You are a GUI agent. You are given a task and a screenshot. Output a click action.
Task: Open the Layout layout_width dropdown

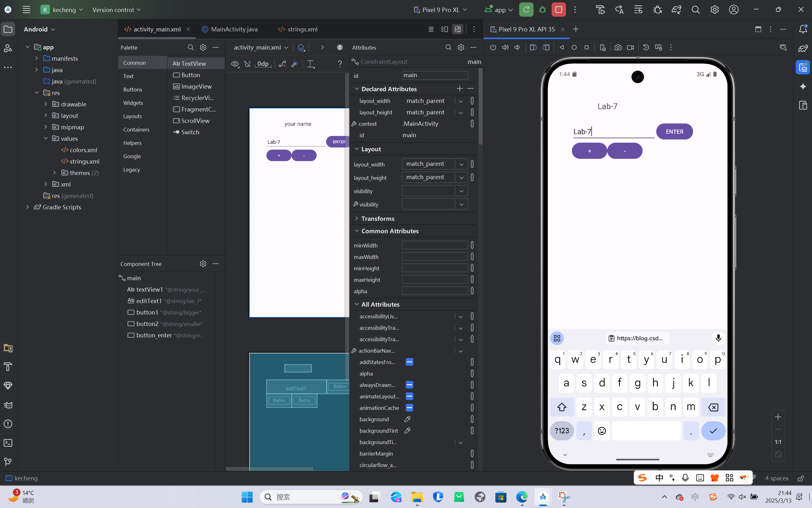[461, 164]
